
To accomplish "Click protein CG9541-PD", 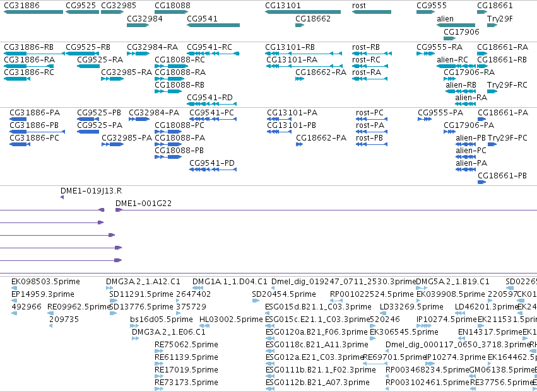I will click(x=213, y=170).
